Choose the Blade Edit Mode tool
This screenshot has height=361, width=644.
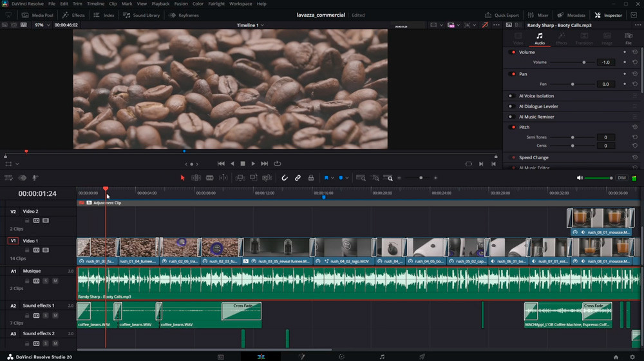[209, 178]
